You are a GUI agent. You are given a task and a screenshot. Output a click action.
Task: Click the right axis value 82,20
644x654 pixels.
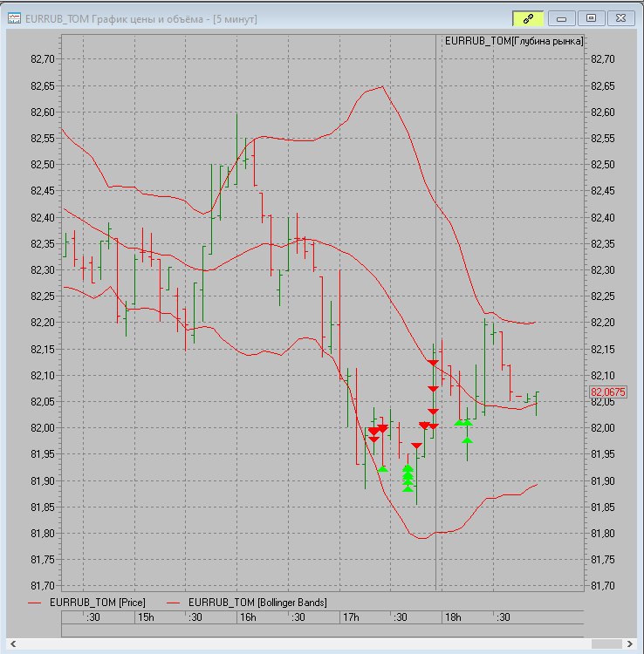(x=603, y=323)
